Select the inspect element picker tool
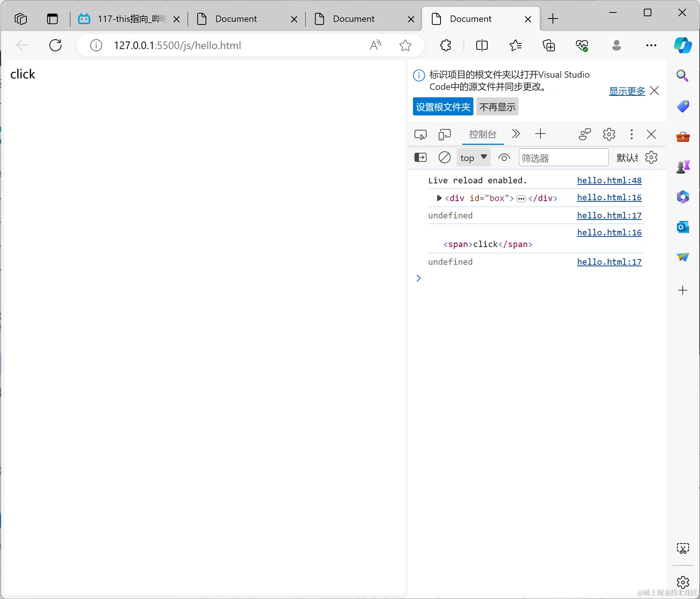 pos(421,134)
